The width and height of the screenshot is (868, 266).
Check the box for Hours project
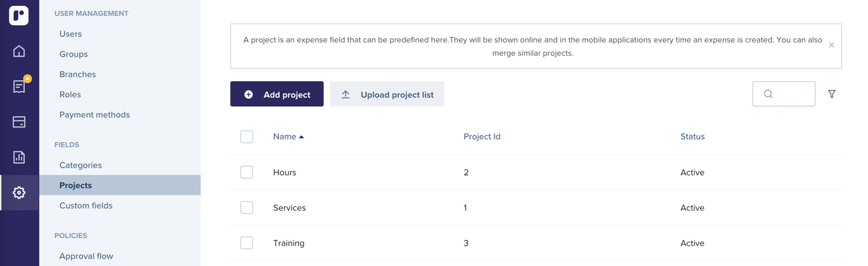click(247, 172)
